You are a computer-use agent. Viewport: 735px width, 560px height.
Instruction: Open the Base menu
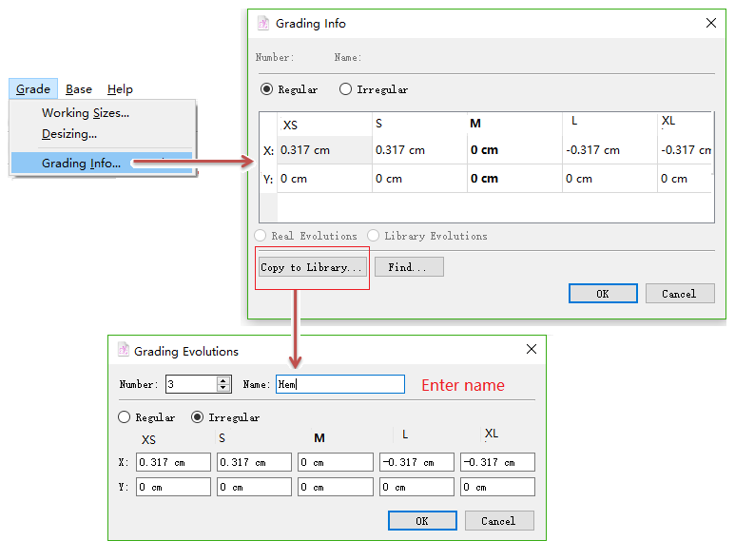(x=79, y=89)
